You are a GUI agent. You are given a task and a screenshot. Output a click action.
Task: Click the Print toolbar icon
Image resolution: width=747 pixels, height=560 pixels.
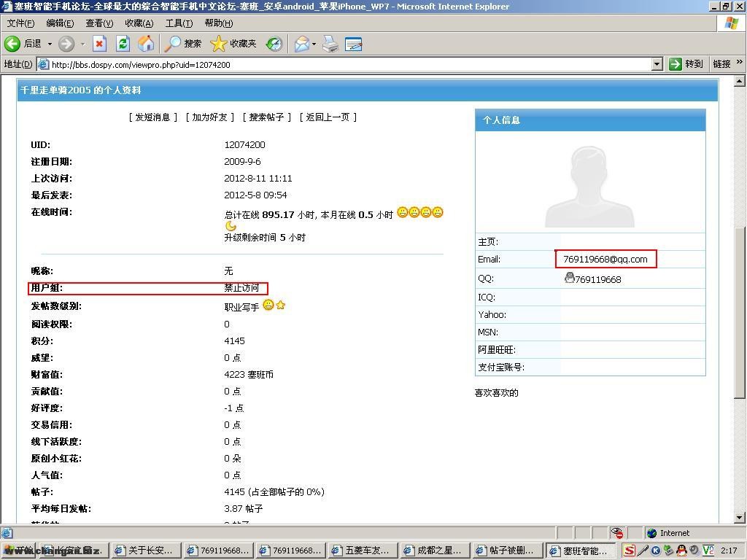330,44
